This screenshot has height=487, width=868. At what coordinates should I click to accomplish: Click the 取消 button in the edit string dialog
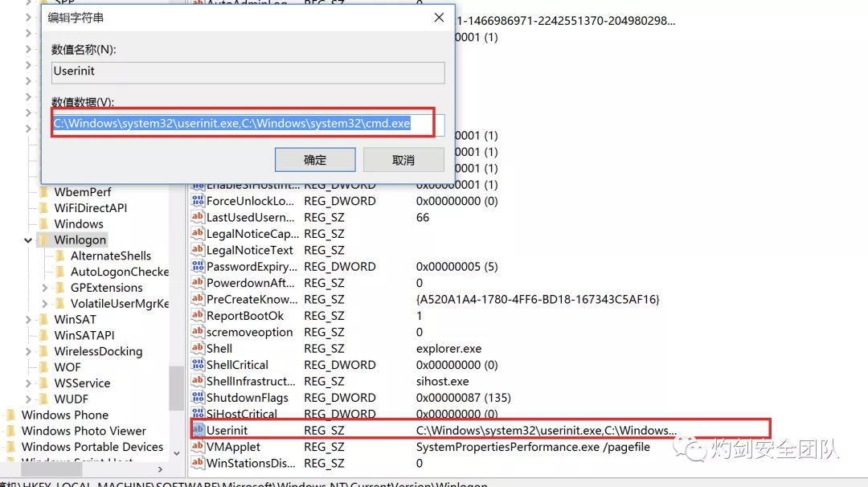click(403, 160)
